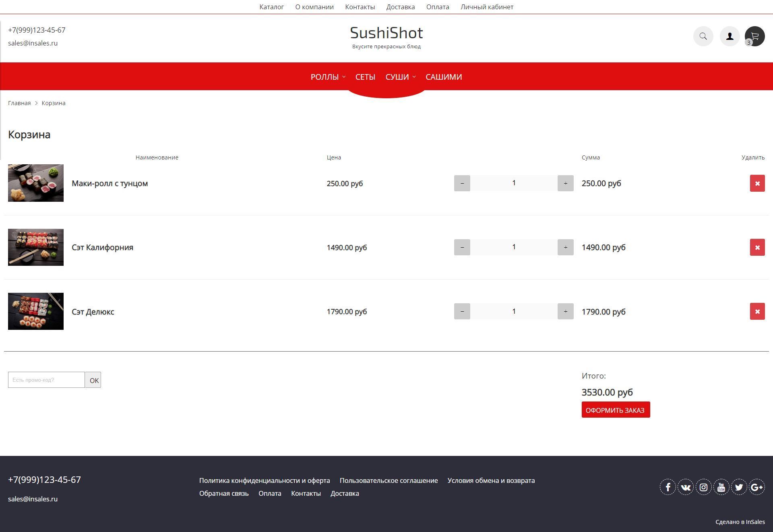Click quantity field for Сэт Делюкс
Image resolution: width=773 pixels, height=532 pixels.
tap(514, 311)
